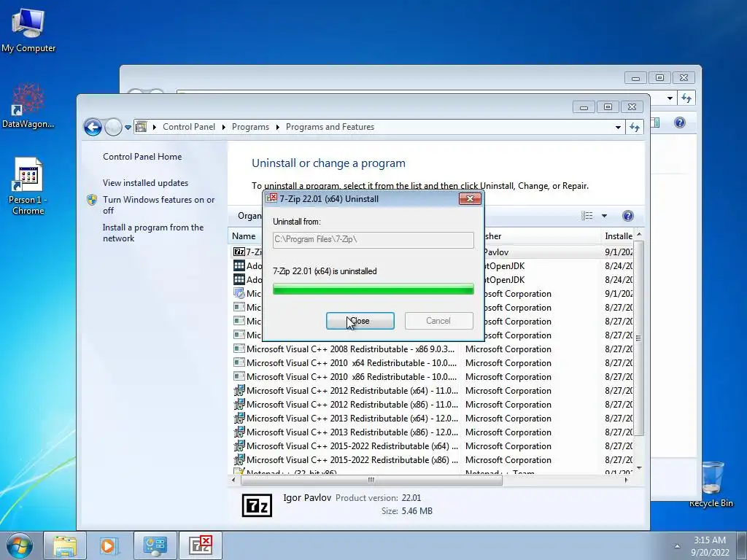
Task: Refresh the Programs and Features view
Action: pyautogui.click(x=634, y=127)
